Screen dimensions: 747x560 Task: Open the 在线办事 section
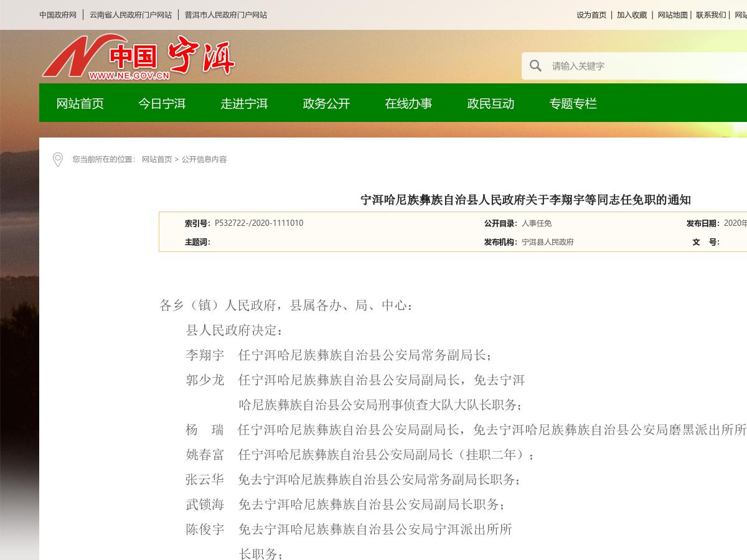click(408, 103)
